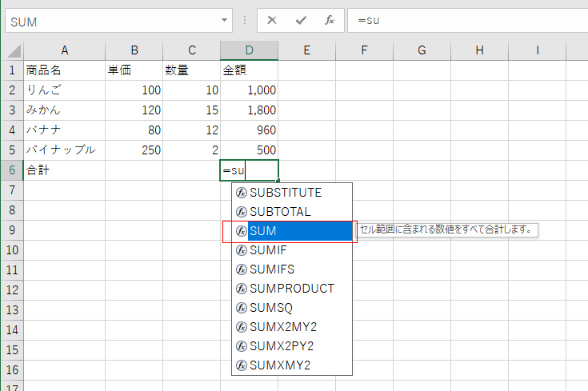Choose SUBTOTAL from the autocomplete list
Screen dimensions: 588x391
[292, 212]
